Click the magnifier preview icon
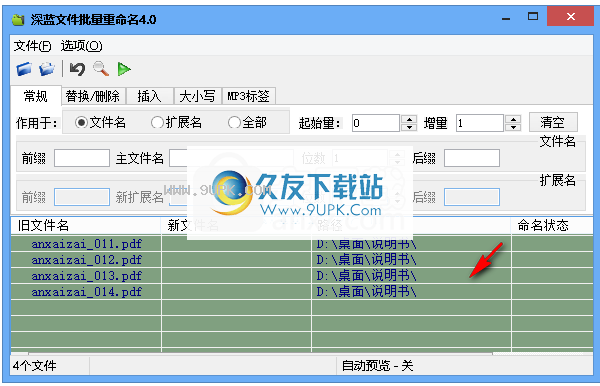Viewport: 600px width, 386px height. coord(101,69)
